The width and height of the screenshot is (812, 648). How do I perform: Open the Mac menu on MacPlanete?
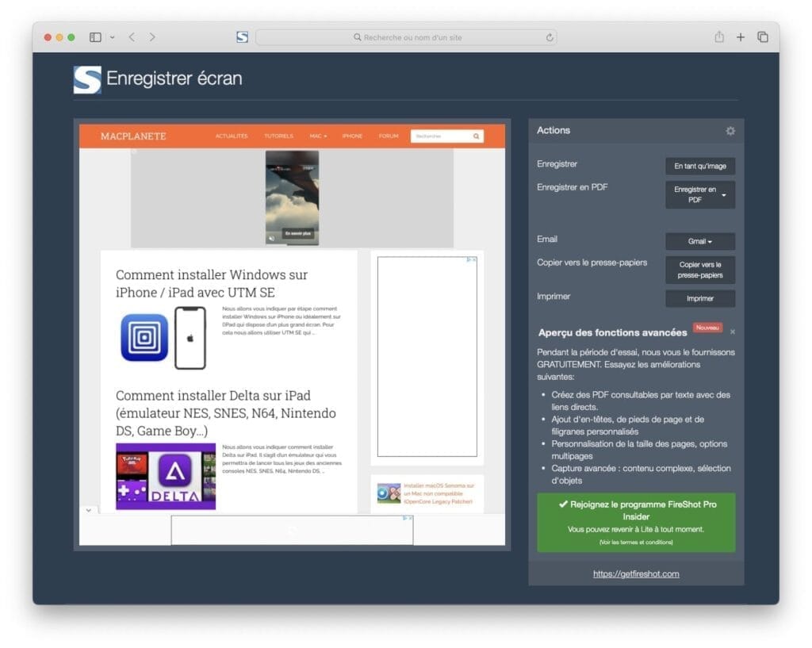pos(318,136)
